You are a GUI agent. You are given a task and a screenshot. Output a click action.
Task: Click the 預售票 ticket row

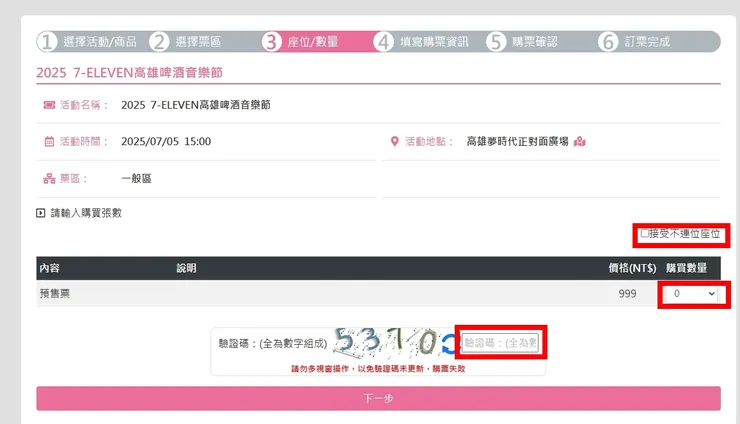point(378,293)
